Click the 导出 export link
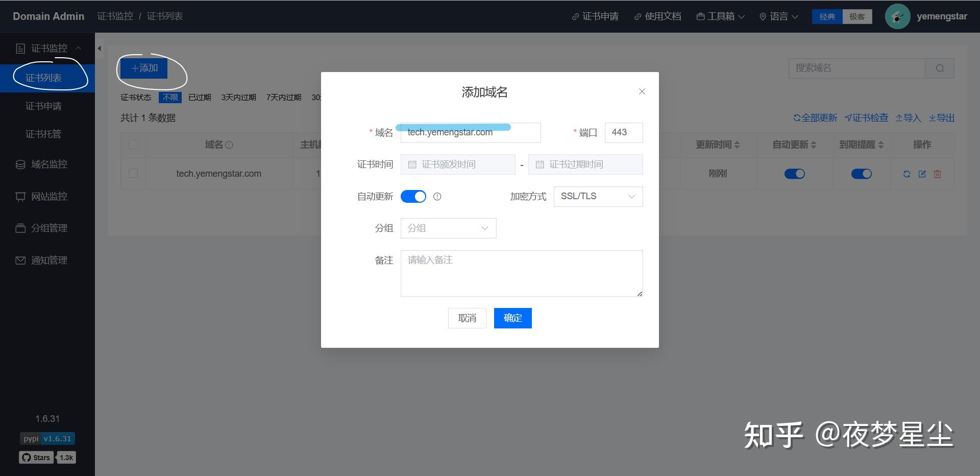This screenshot has width=980, height=476. tap(941, 117)
